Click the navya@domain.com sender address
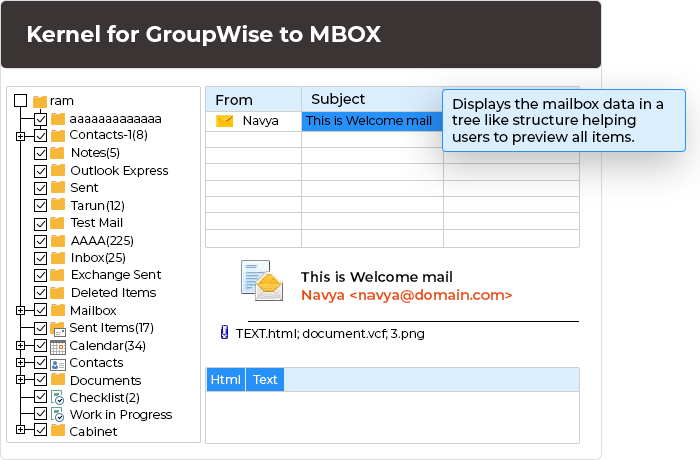Viewport: 700px width, 460px height. (x=430, y=295)
